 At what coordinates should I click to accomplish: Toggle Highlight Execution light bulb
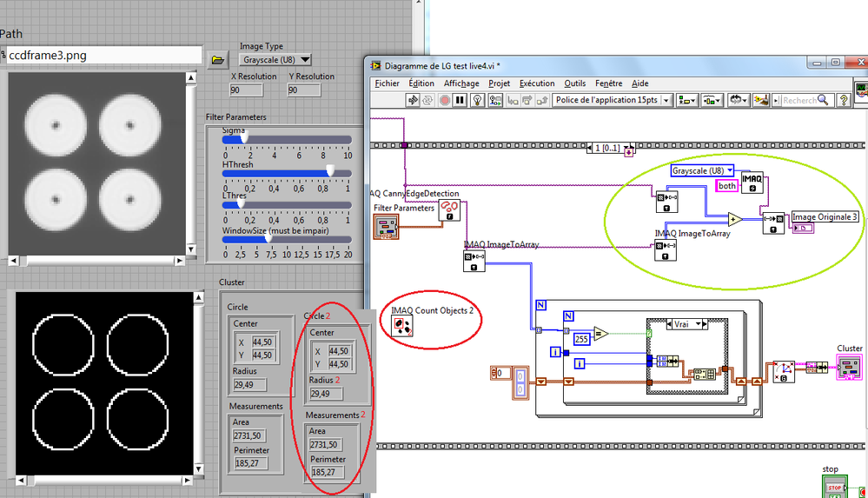[477, 100]
